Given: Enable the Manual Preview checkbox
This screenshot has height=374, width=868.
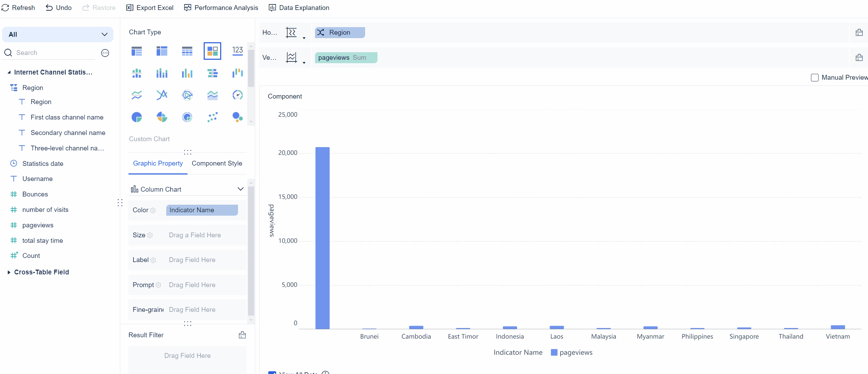Looking at the screenshot, I should (814, 78).
